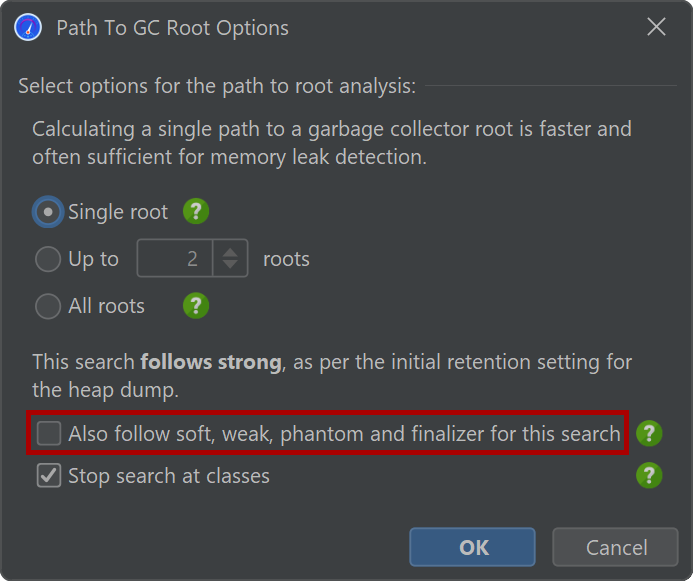Click the profiler app icon in title bar
Viewport: 693px width, 581px height.
(27, 27)
